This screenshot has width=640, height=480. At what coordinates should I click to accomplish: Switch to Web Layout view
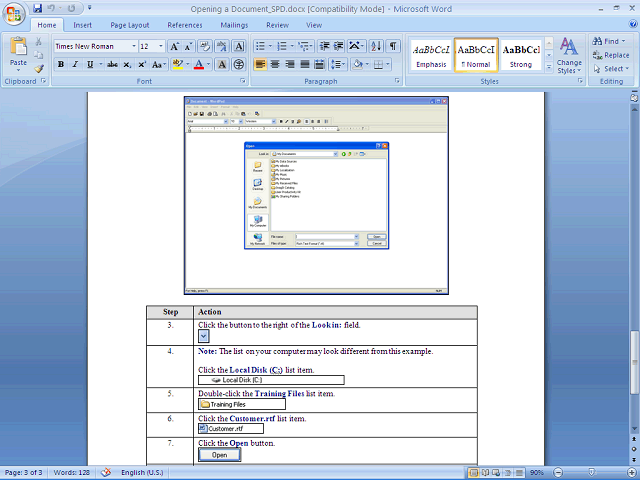point(496,473)
